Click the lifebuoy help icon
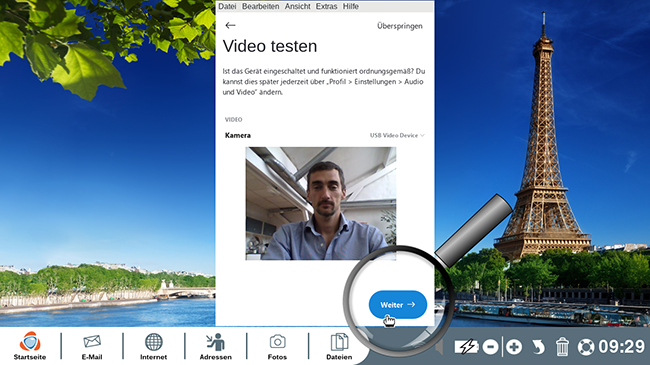The width and height of the screenshot is (650, 365). pos(586,347)
